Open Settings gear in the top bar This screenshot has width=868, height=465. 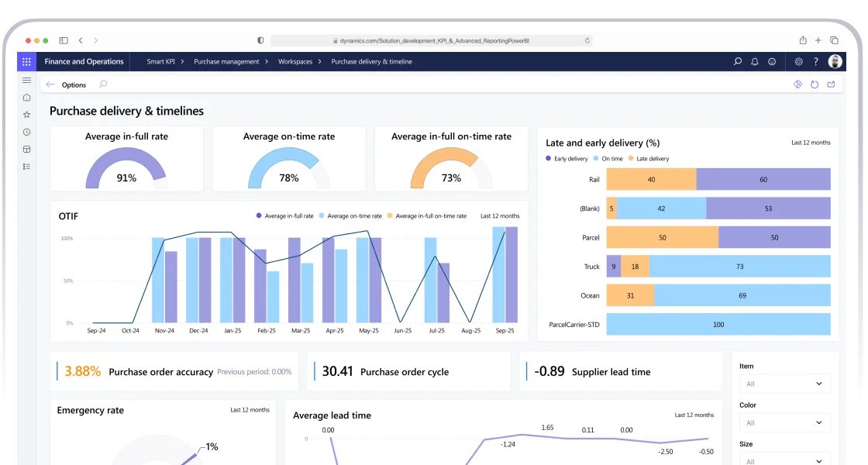799,62
